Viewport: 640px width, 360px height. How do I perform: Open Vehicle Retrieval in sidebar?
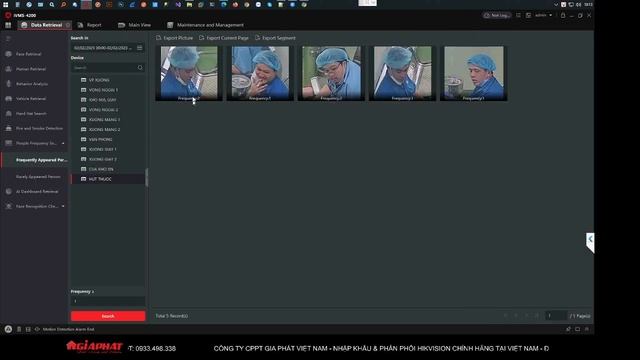31,98
